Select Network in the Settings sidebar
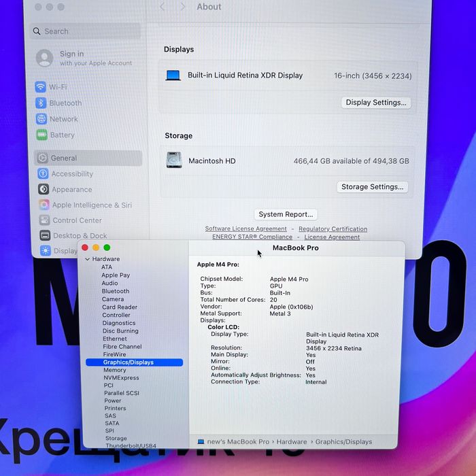The image size is (476, 476). point(64,119)
